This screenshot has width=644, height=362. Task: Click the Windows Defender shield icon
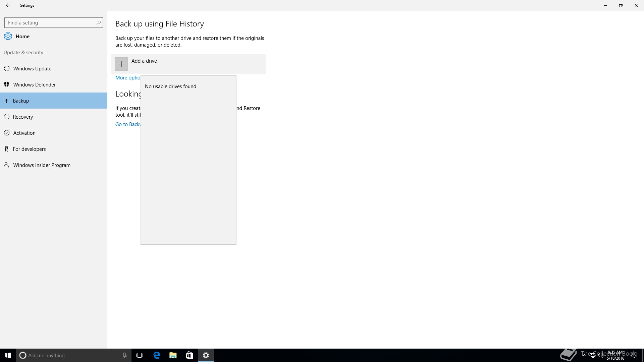[x=7, y=84]
